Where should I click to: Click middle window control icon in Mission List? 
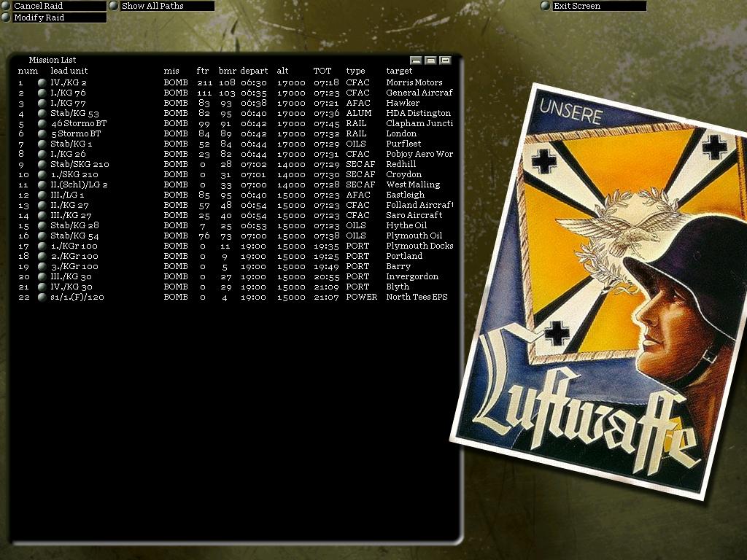(430, 60)
